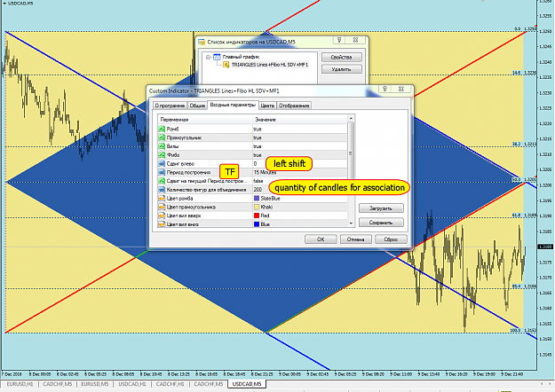Image resolution: width=555 pixels, height=392 pixels.
Task: Click the Сдвиг на текущий Период icon
Action: (x=162, y=181)
